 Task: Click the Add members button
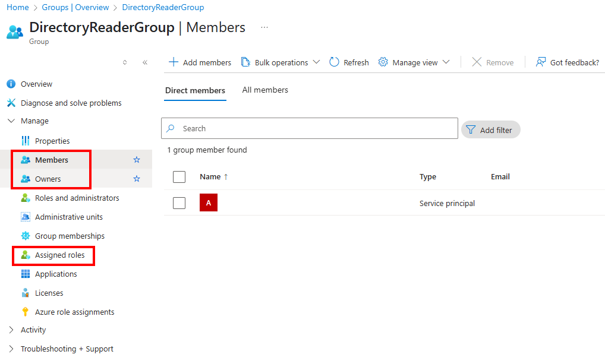[x=200, y=62]
